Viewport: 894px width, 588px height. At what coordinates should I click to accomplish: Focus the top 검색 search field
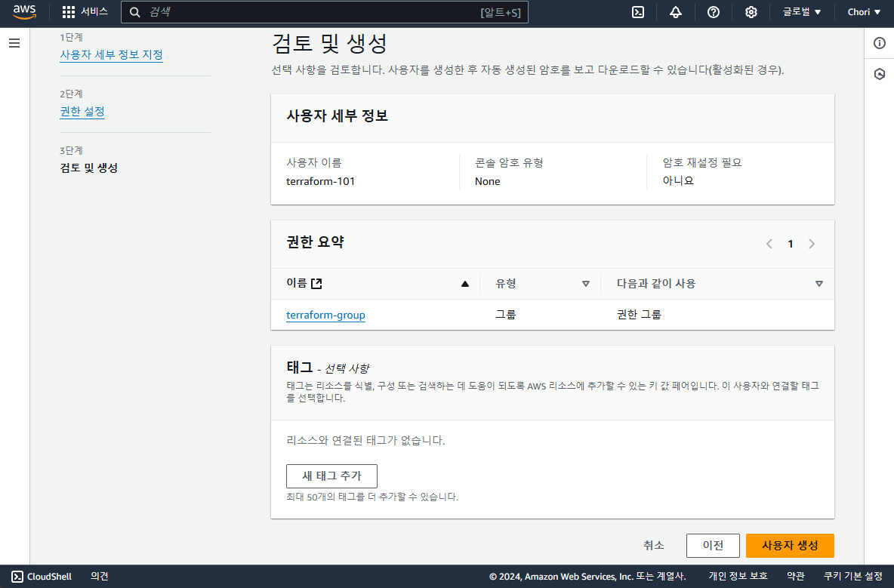(x=325, y=12)
